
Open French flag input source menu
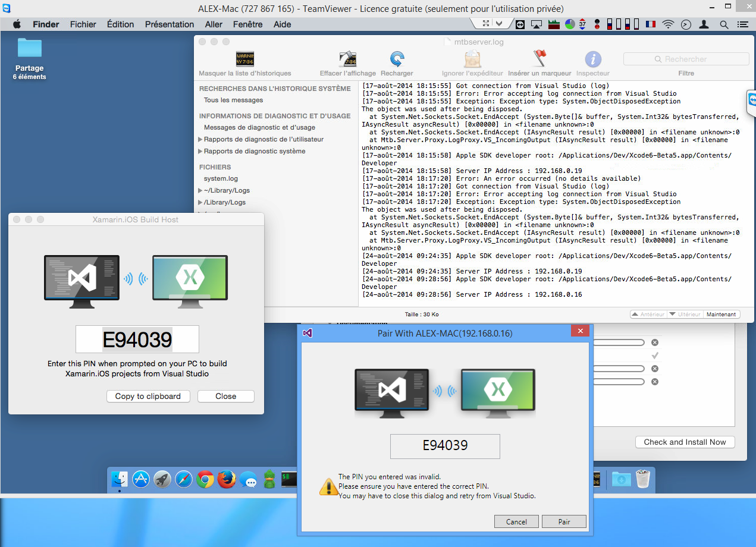(650, 24)
